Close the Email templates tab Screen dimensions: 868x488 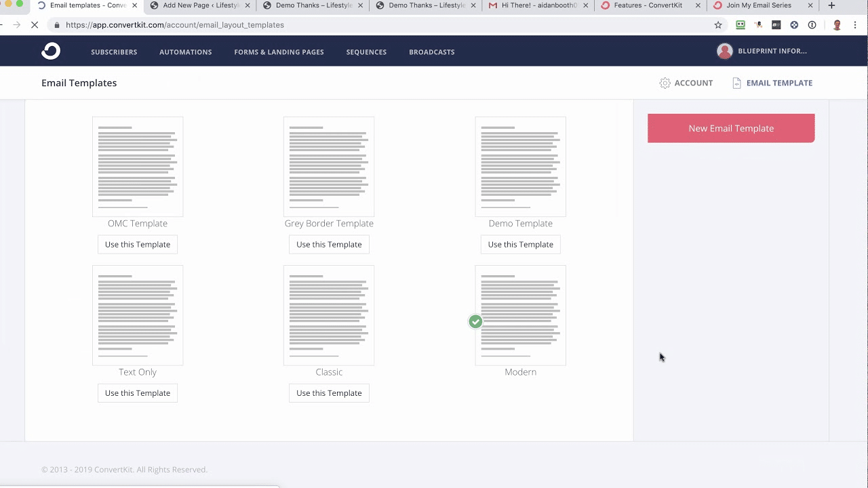click(134, 5)
